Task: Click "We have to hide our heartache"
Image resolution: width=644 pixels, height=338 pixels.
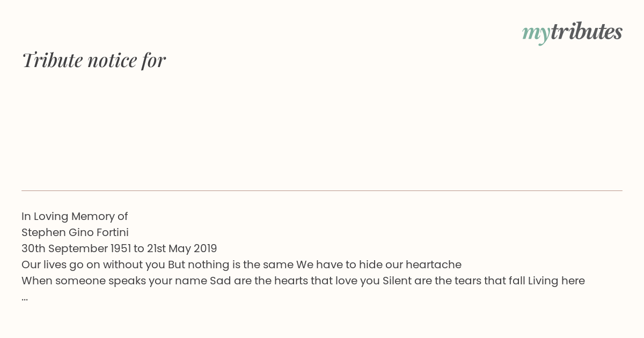Action: click(379, 264)
